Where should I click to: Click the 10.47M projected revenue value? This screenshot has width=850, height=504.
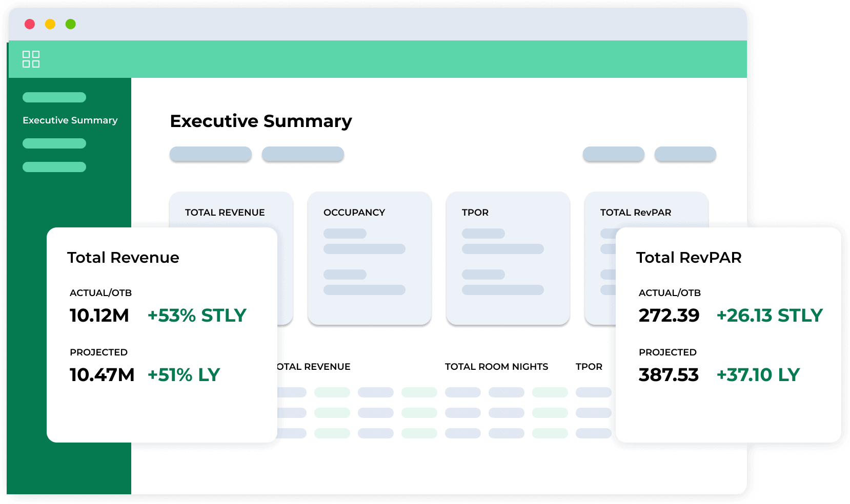(102, 375)
